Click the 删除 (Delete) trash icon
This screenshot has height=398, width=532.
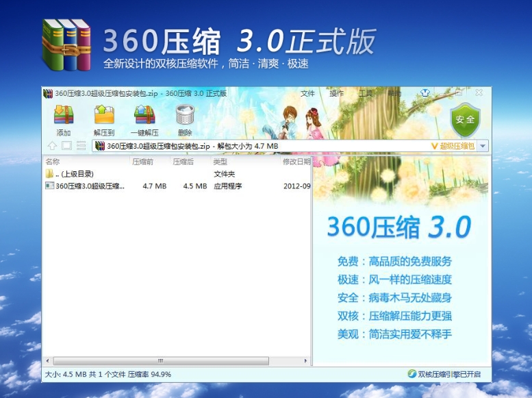pyautogui.click(x=185, y=115)
